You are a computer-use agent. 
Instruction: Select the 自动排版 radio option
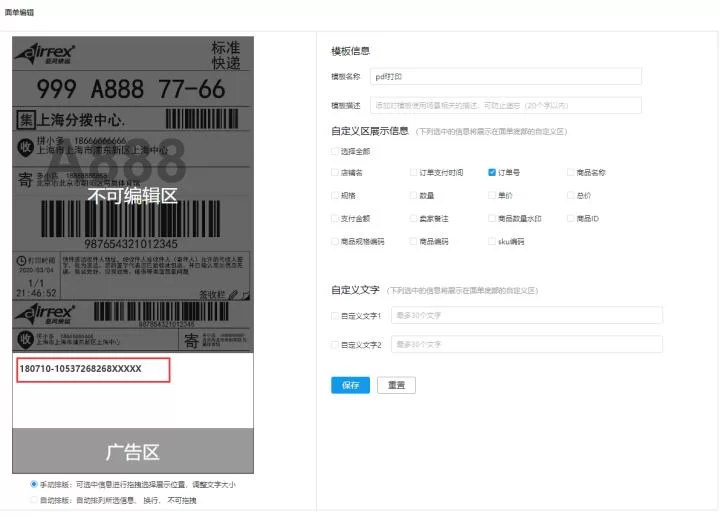pyautogui.click(x=34, y=500)
